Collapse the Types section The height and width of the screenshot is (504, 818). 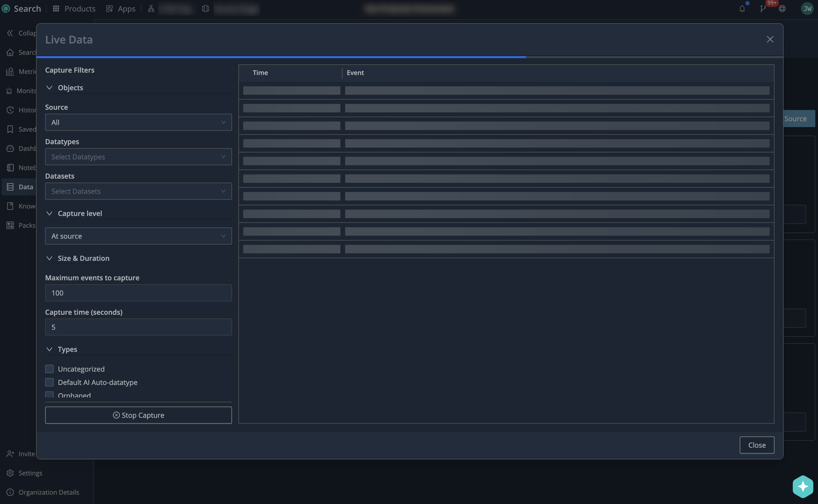[x=49, y=349]
